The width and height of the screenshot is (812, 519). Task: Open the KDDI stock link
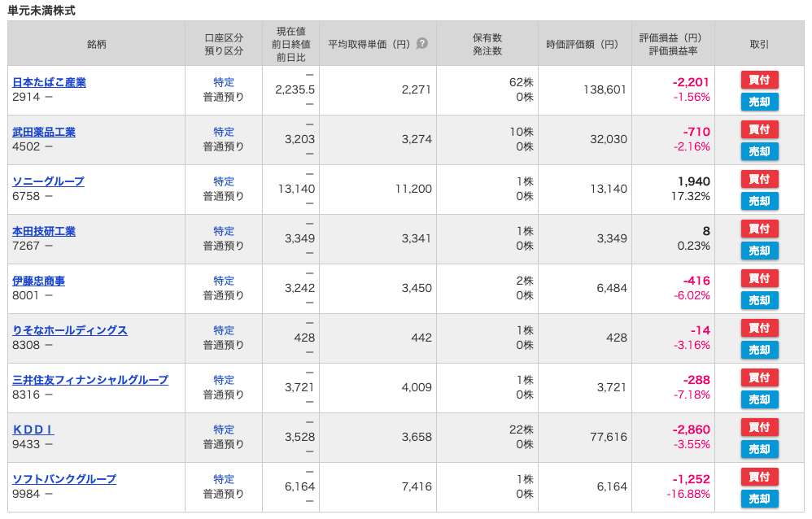tap(33, 430)
